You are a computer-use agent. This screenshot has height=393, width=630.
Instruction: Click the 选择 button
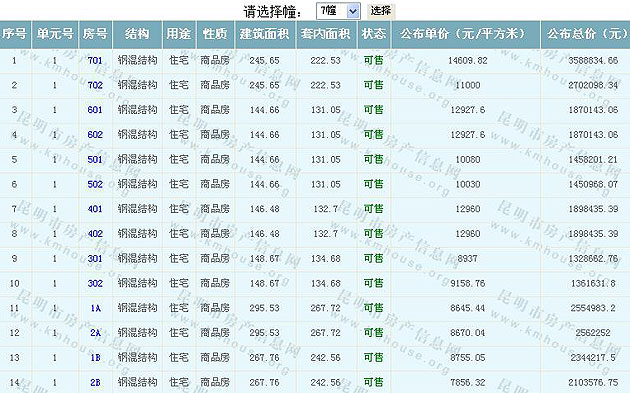[381, 10]
